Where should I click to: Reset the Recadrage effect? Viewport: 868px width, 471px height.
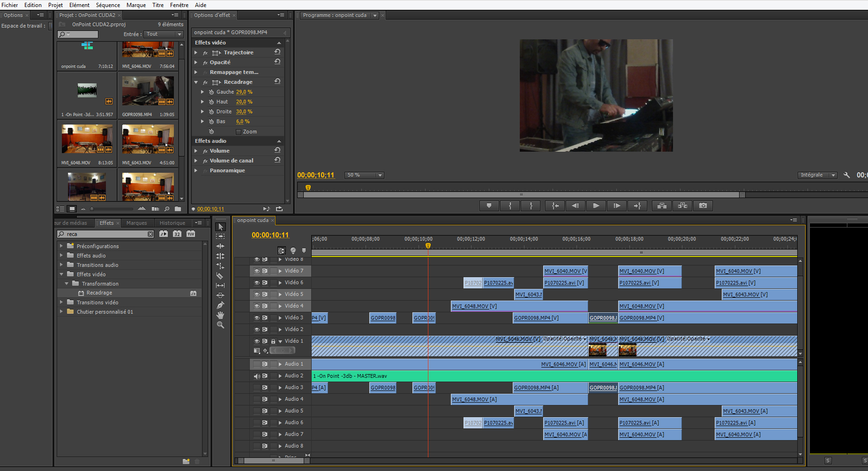[277, 81]
